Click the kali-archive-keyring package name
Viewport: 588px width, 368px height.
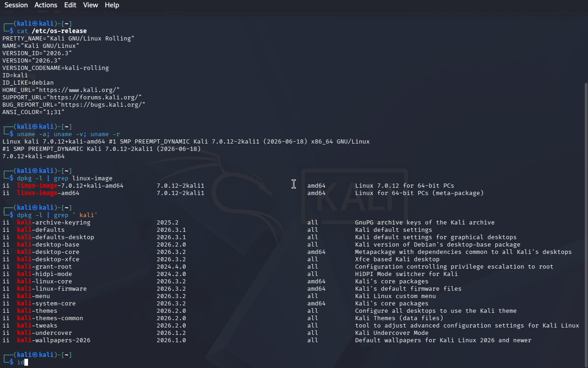pos(54,223)
